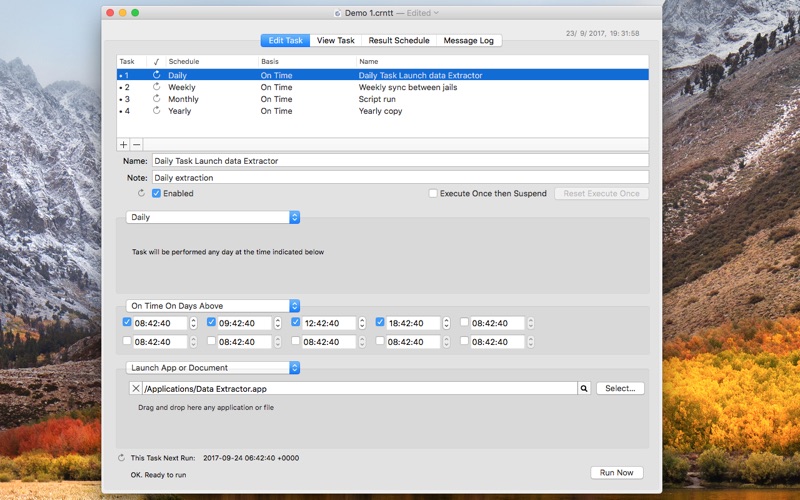Open the On Time On Days Above dropdown
The height and width of the screenshot is (500, 800).
(x=213, y=306)
